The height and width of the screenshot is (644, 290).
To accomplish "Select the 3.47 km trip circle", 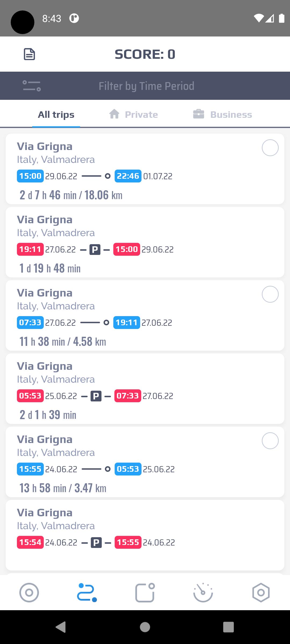I will pos(270,441).
